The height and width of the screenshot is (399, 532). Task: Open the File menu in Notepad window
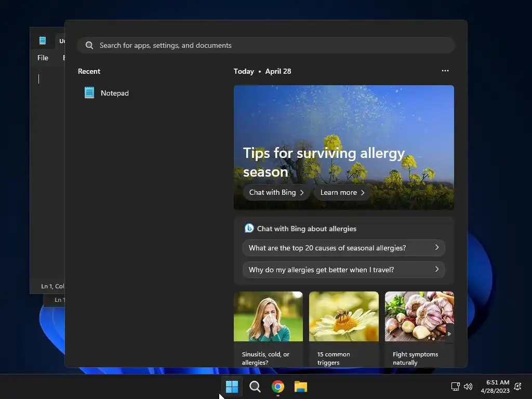[43, 58]
